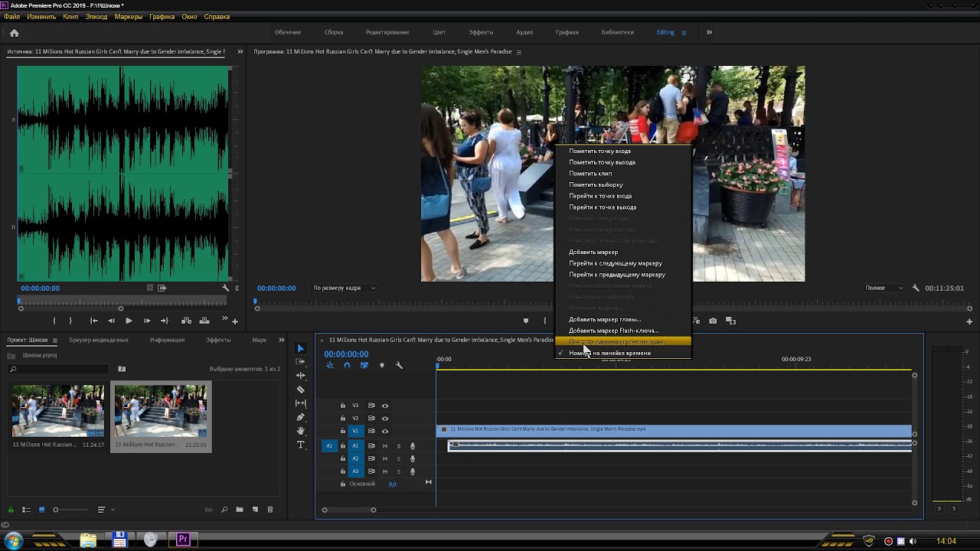Select the Slip tool
Screen dimensions: 980x551
(x=300, y=403)
